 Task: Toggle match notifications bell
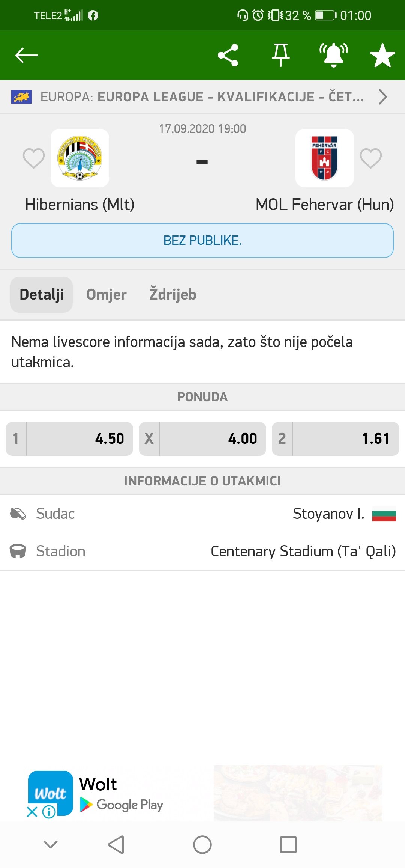click(x=333, y=55)
